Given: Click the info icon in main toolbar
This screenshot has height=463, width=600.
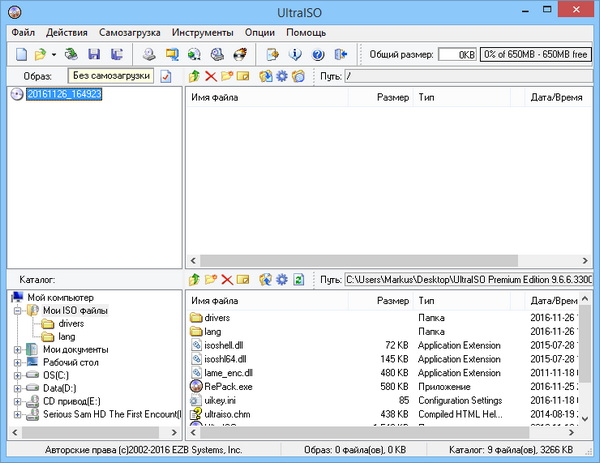Looking at the screenshot, I should pos(296,53).
